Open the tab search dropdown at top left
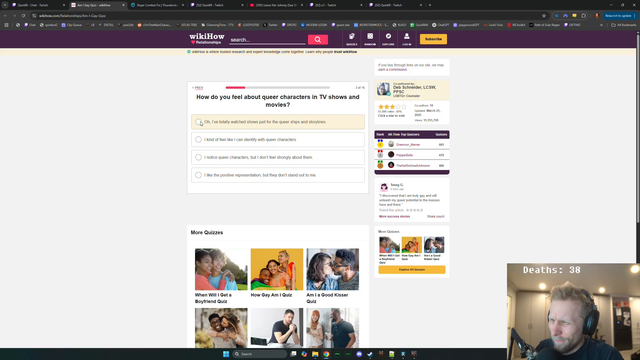640x360 pixels. coord(5,5)
